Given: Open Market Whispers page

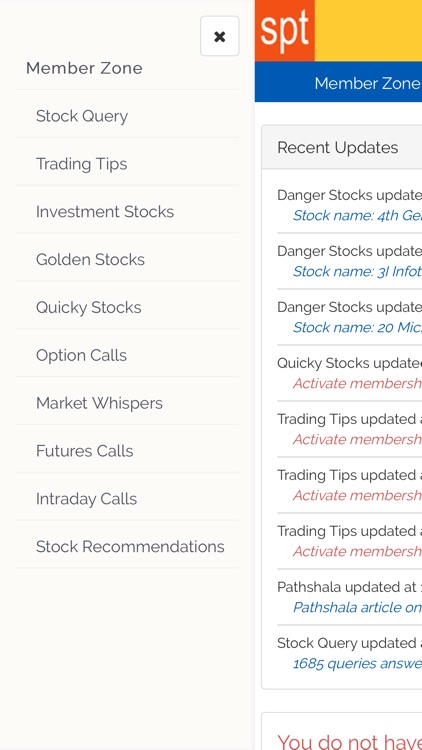Looking at the screenshot, I should tap(128, 403).
